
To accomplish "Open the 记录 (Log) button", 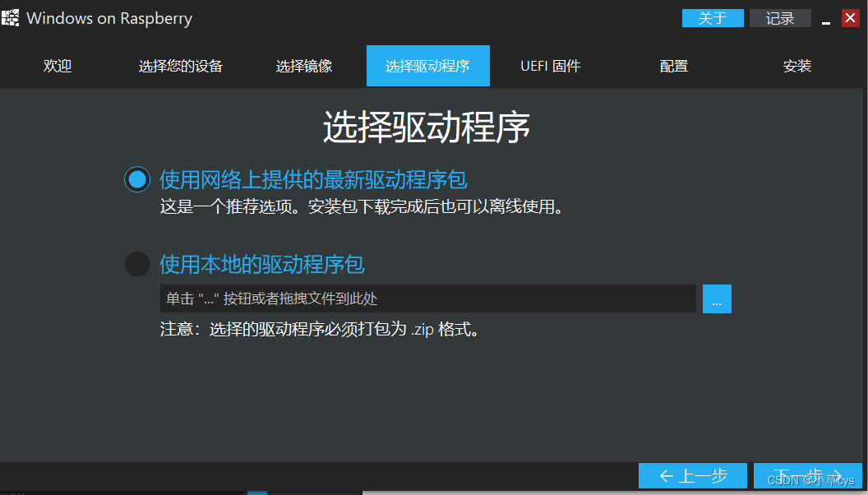I will pos(780,18).
